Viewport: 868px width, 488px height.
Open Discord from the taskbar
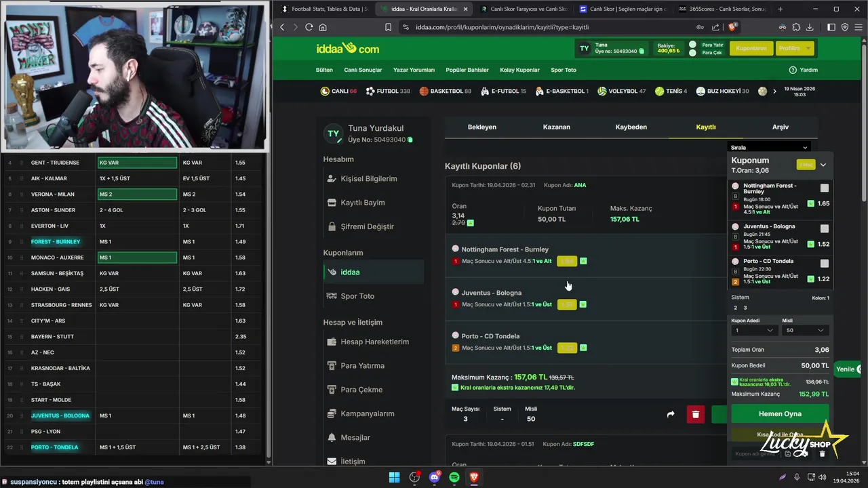435,477
